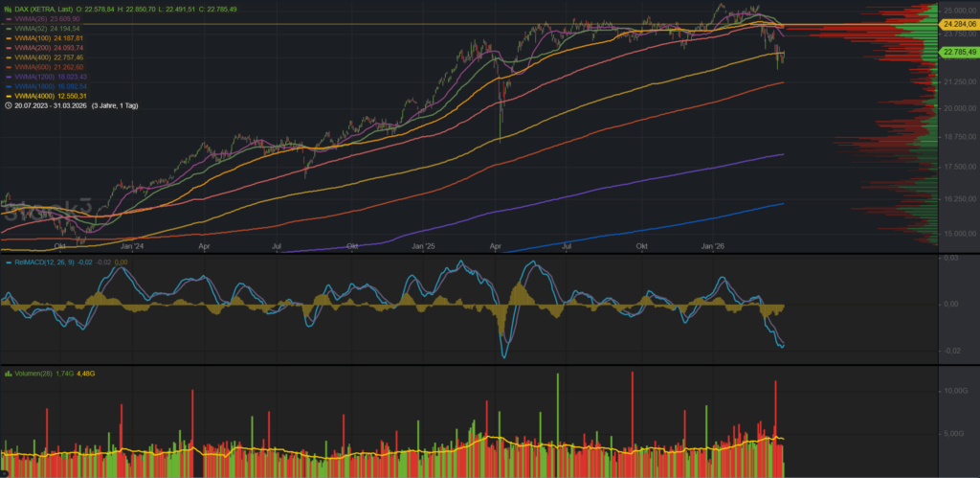Click the Volumen(28) indicator label

pyautogui.click(x=38, y=372)
